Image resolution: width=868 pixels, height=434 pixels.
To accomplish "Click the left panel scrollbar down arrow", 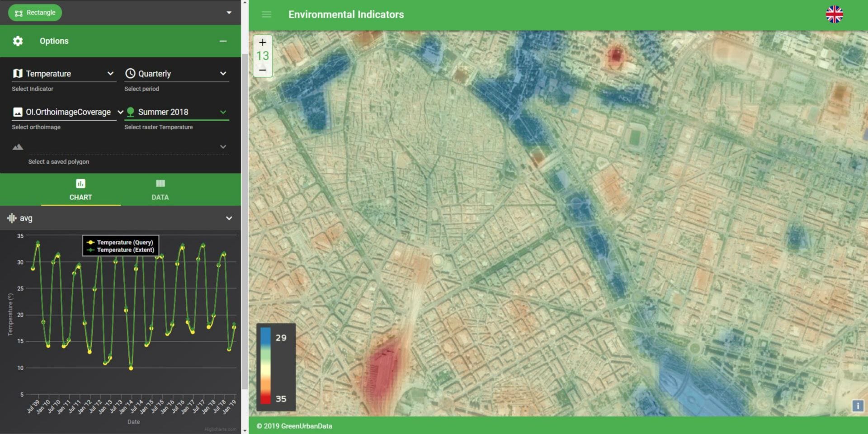I will click(245, 430).
